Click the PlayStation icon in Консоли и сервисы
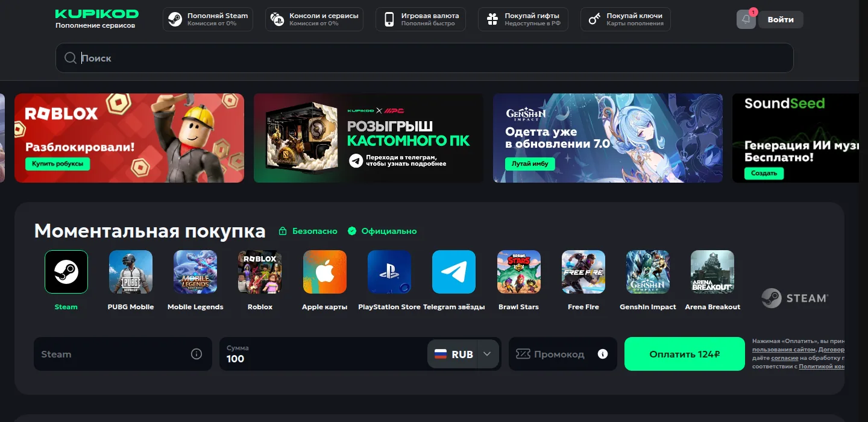Screen dimensions: 868x422 (277, 19)
